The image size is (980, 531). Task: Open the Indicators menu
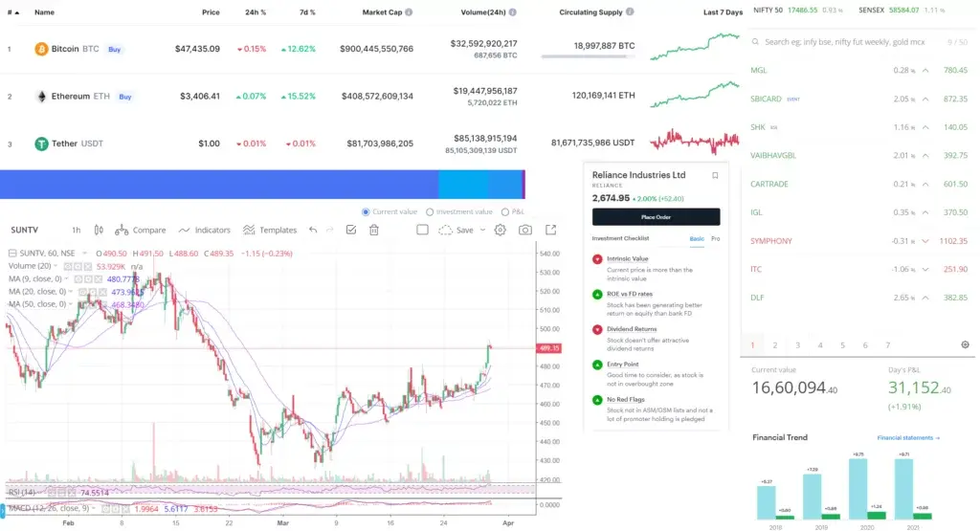[x=205, y=230]
